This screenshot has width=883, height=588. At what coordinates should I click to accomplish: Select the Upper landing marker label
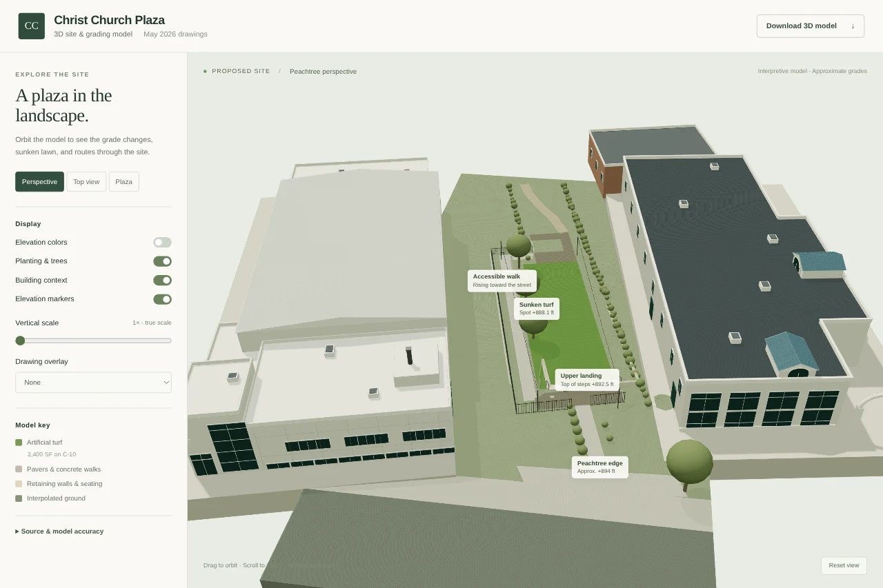(x=587, y=380)
